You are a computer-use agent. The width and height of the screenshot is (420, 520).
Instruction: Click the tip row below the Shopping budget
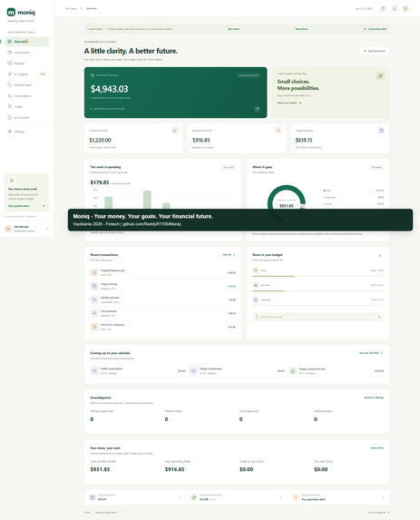pos(317,317)
